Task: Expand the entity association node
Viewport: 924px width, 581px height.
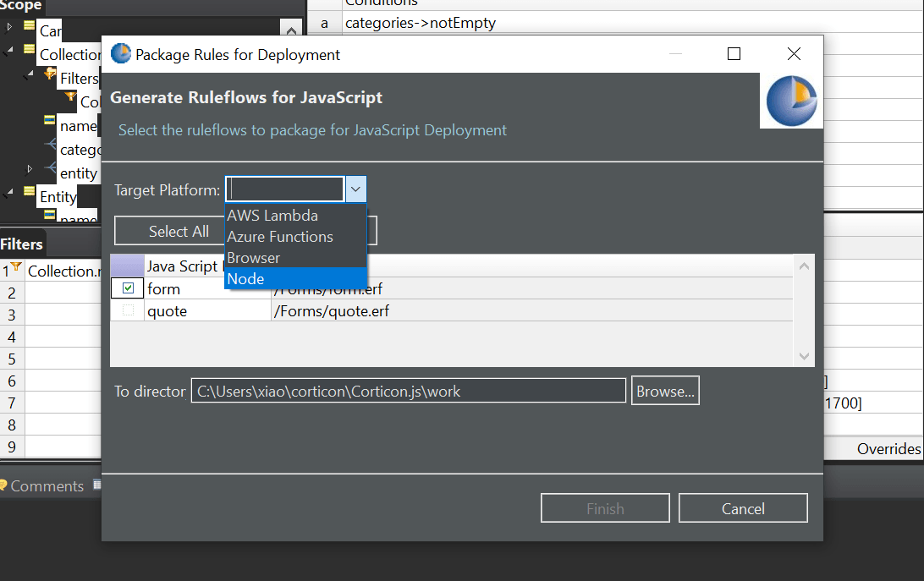Action: (x=30, y=169)
